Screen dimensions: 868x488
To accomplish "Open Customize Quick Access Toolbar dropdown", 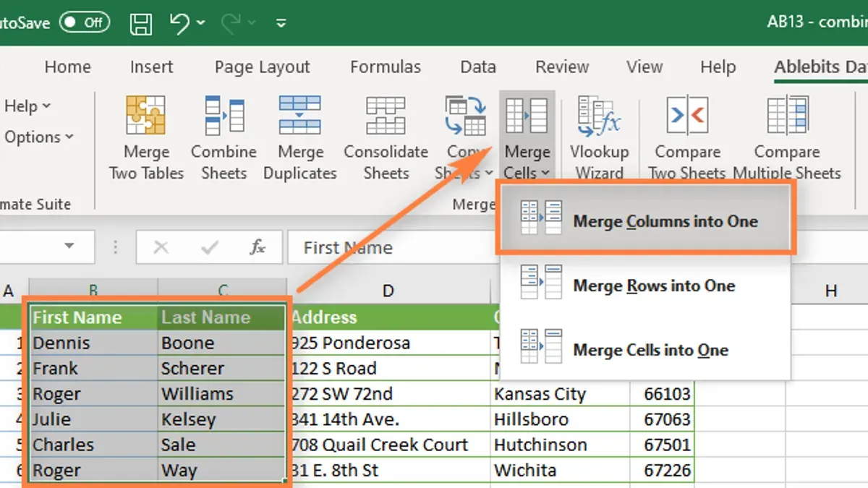I will [x=281, y=23].
